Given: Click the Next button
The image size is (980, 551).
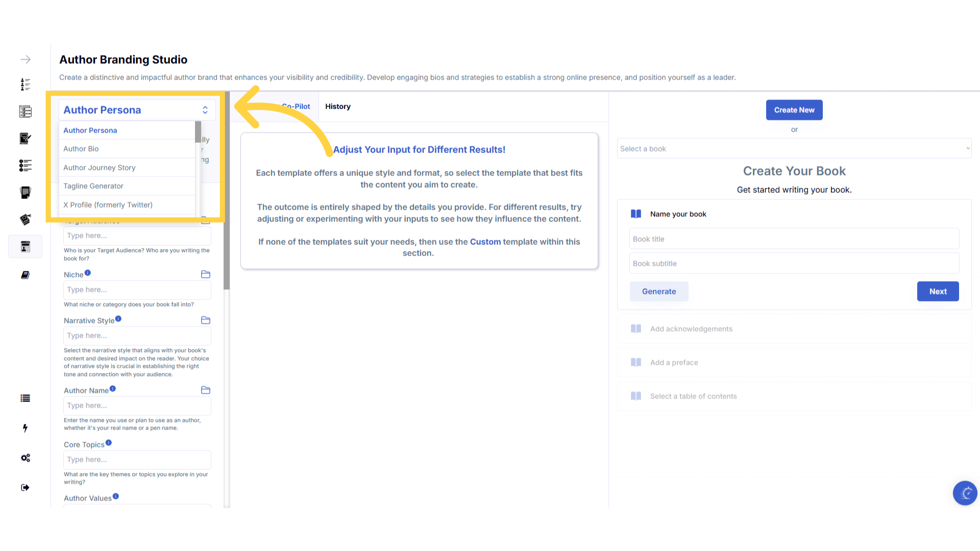Looking at the screenshot, I should click(x=938, y=291).
